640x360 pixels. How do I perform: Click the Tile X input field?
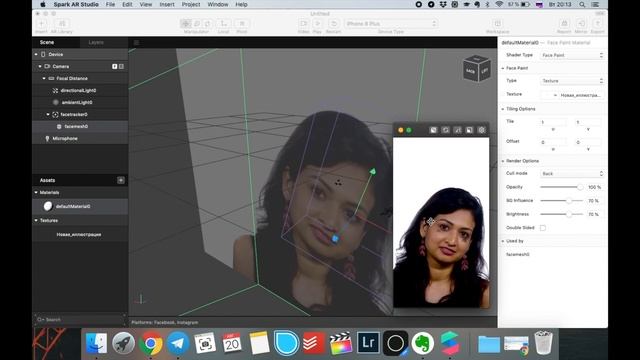[553, 122]
